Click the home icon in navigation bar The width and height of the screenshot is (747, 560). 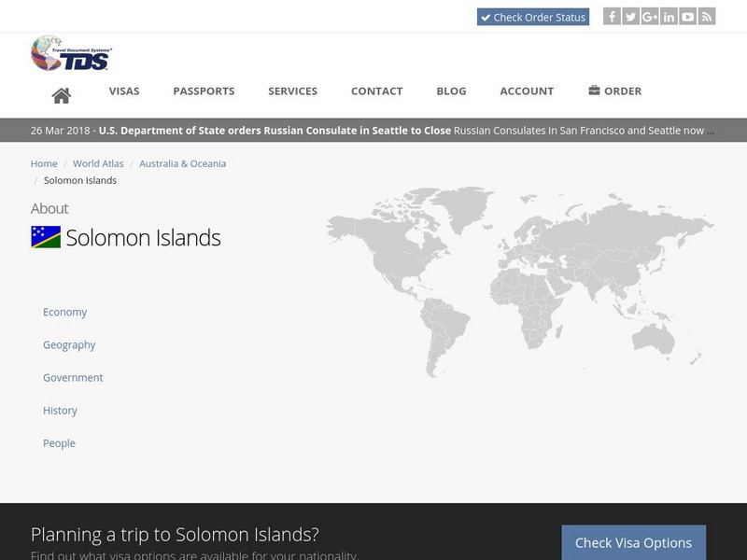[x=63, y=91]
